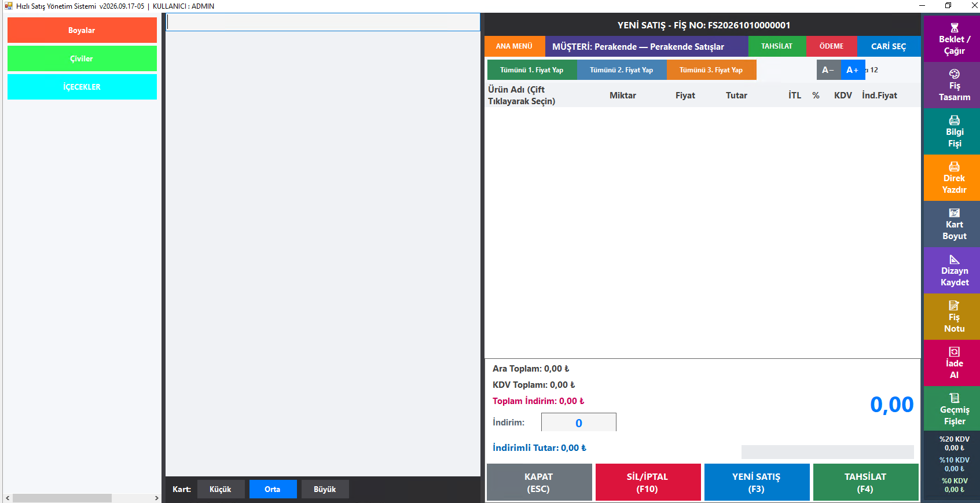The height and width of the screenshot is (503, 980).
Task: Open Geçmiş Fişler receipt icon
Action: (955, 398)
